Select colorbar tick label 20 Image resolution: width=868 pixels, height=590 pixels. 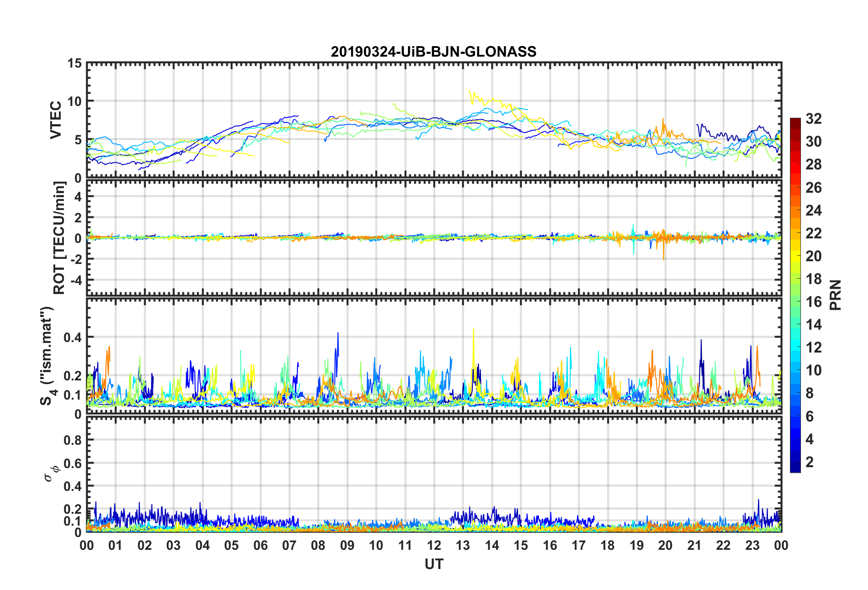click(814, 256)
